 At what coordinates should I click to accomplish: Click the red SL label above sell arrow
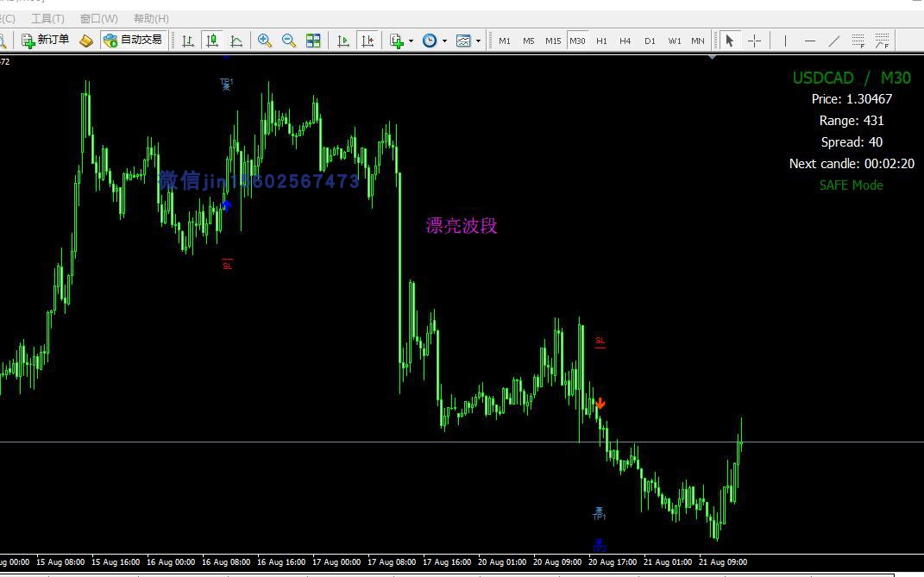click(600, 342)
